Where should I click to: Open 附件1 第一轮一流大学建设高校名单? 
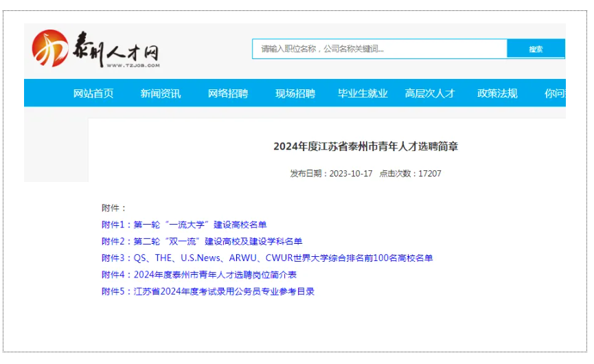(x=184, y=225)
